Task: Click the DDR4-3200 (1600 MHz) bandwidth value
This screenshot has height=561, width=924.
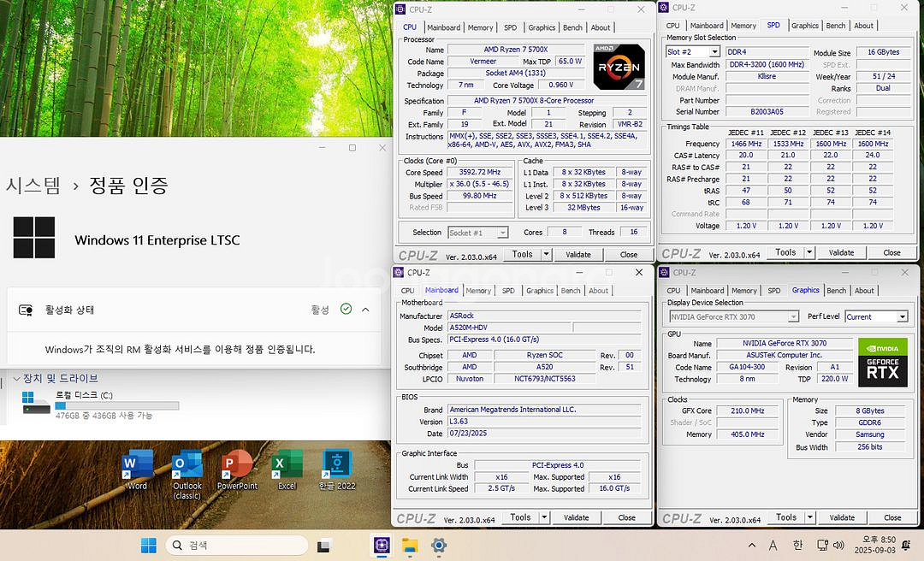Action: tap(767, 64)
